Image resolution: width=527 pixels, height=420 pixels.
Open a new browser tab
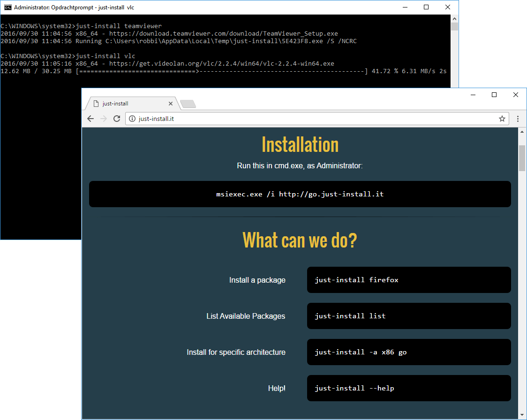click(x=188, y=104)
